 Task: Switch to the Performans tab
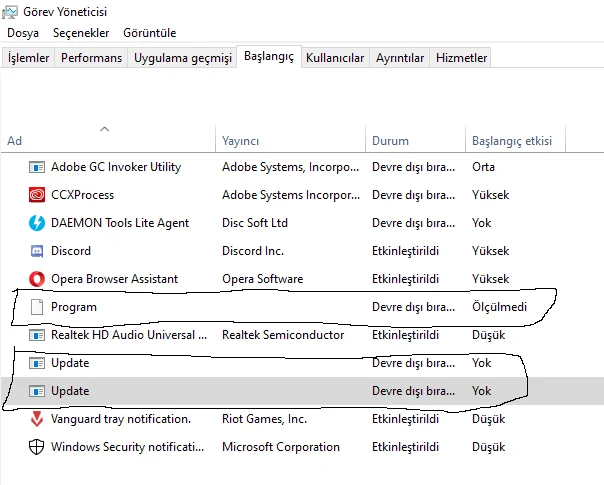point(91,58)
